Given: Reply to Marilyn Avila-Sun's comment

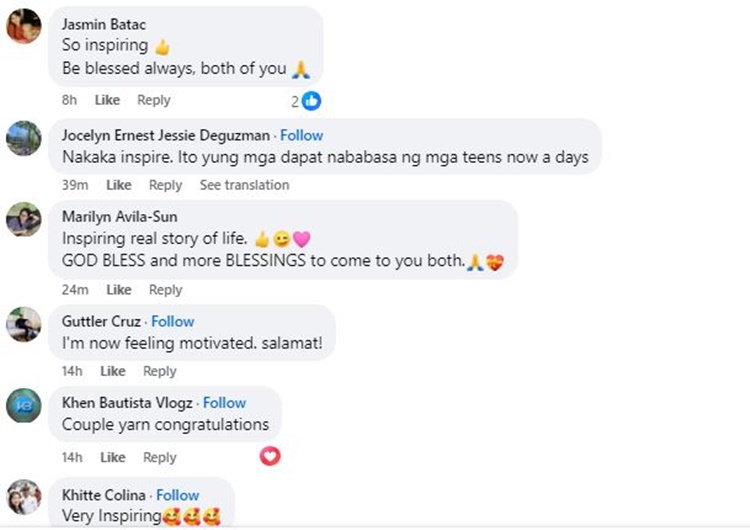Looking at the screenshot, I should point(165,290).
